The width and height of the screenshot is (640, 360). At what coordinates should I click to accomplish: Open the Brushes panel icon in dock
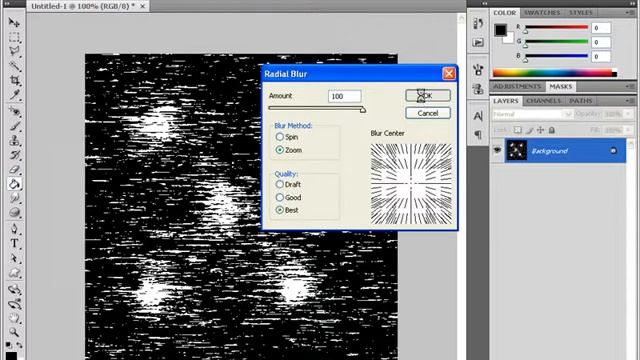pos(478,69)
